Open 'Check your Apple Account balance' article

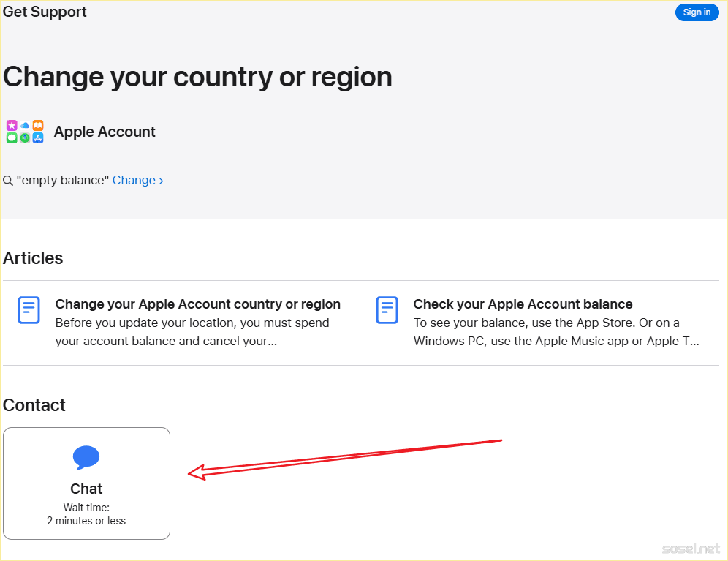tap(523, 304)
